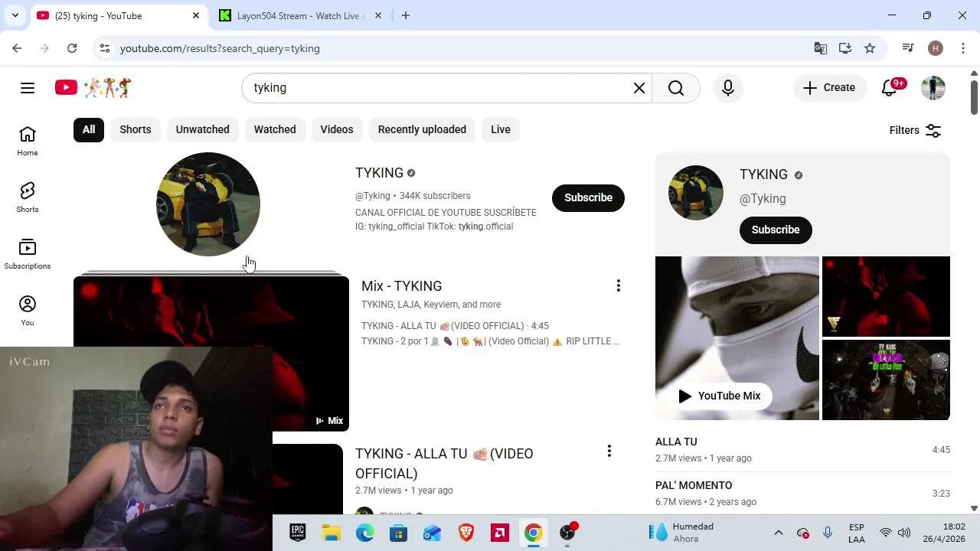Click the Create button
This screenshot has height=551, width=980.
coord(830,88)
